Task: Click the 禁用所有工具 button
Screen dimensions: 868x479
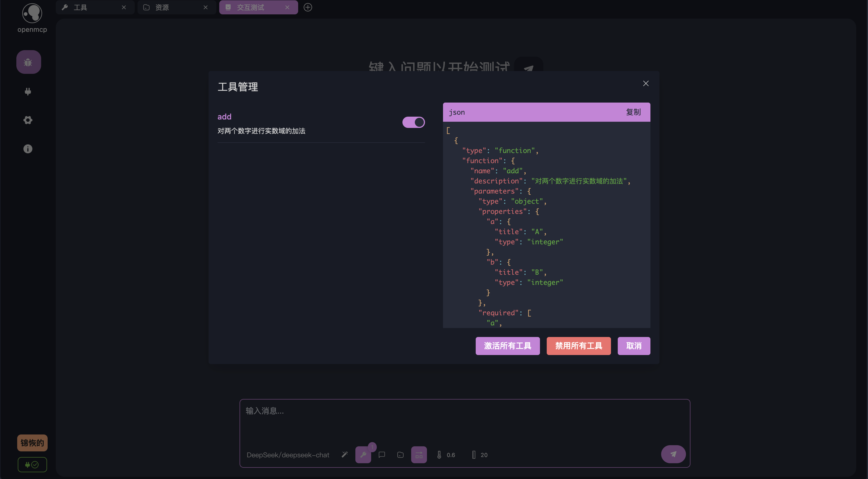Action: coord(579,346)
